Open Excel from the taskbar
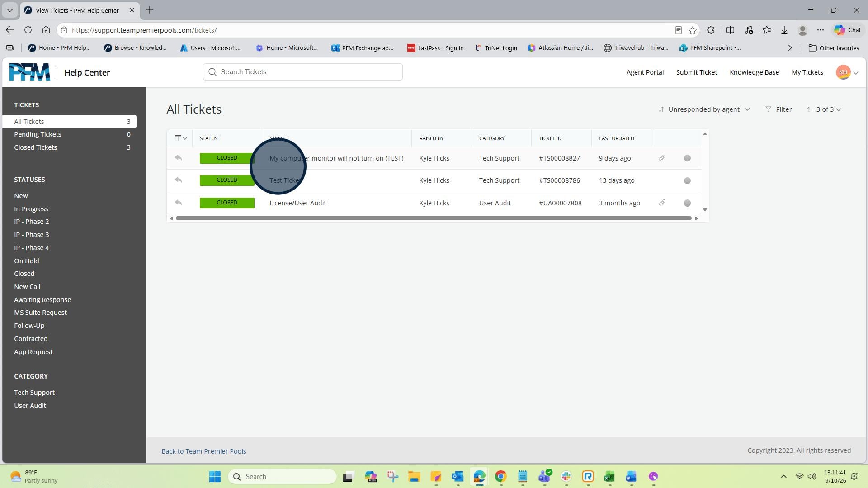The image size is (868, 488). pos(609,476)
